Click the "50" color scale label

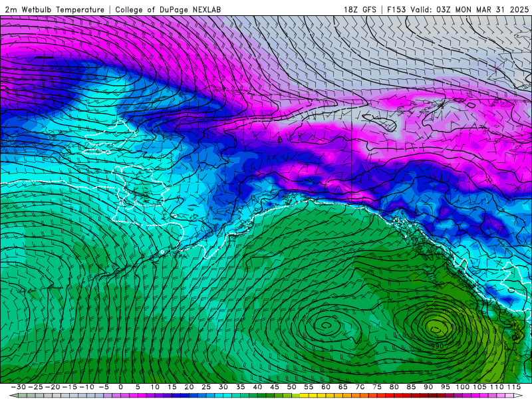click(291, 387)
